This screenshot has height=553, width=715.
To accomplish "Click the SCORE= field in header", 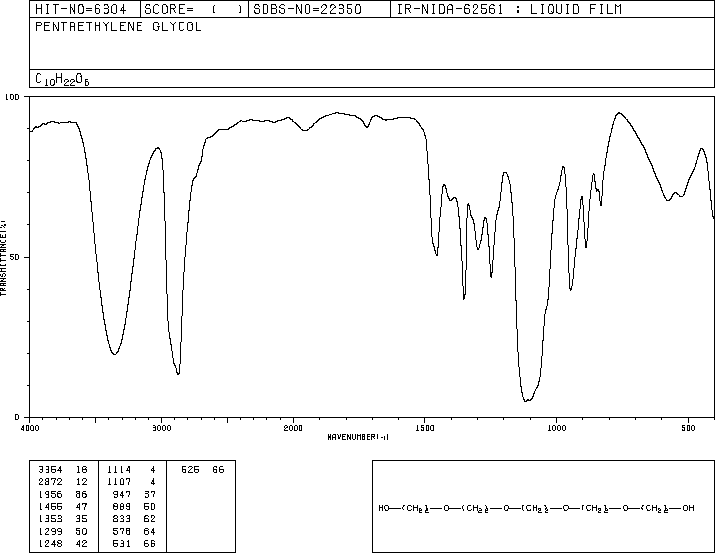I will [194, 9].
